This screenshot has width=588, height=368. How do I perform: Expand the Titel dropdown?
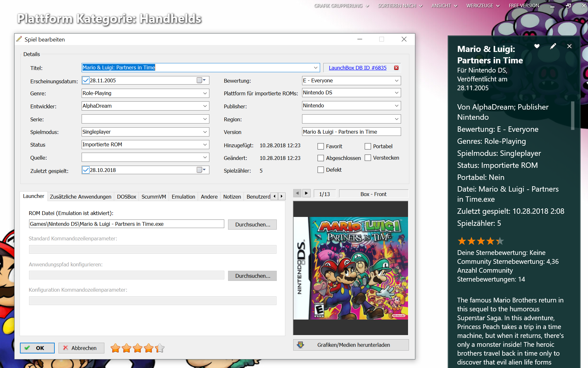pyautogui.click(x=316, y=67)
